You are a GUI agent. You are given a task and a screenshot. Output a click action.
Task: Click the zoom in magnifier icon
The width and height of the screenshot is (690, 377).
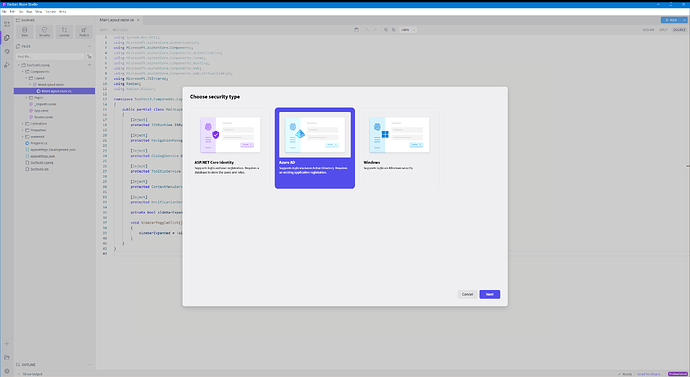point(394,30)
